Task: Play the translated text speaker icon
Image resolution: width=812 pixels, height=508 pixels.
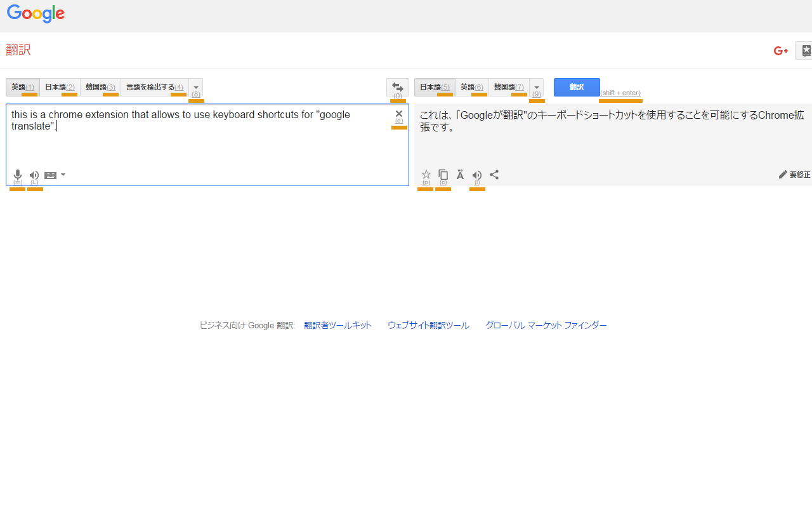Action: 476,175
